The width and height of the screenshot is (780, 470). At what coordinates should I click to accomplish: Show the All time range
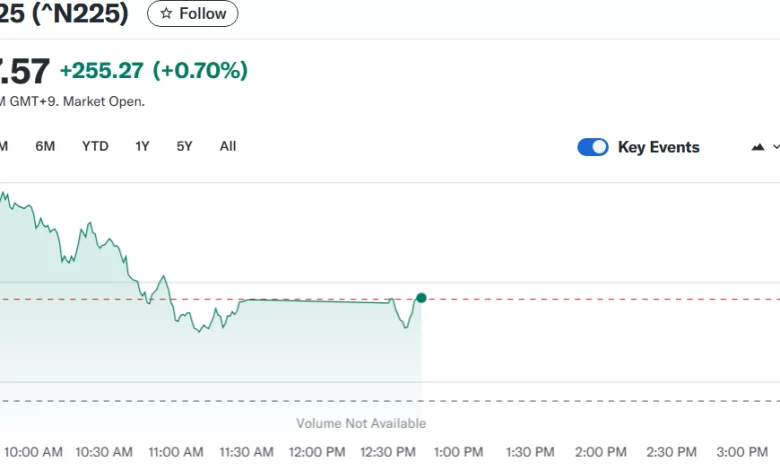(x=228, y=146)
